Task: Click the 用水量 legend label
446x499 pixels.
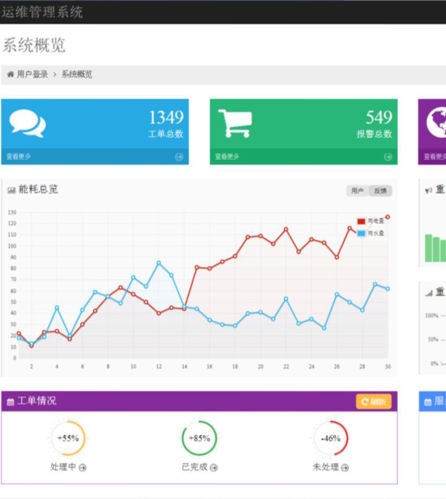Action: coord(376,233)
